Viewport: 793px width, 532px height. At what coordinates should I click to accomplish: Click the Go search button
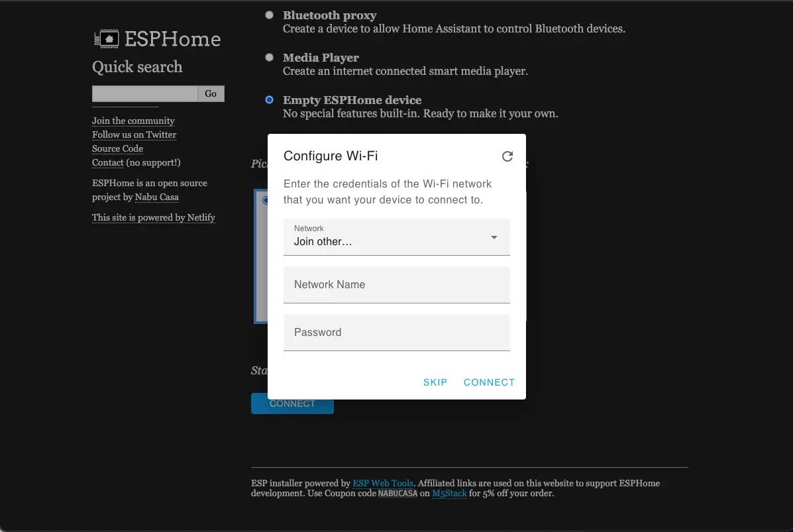tap(211, 93)
